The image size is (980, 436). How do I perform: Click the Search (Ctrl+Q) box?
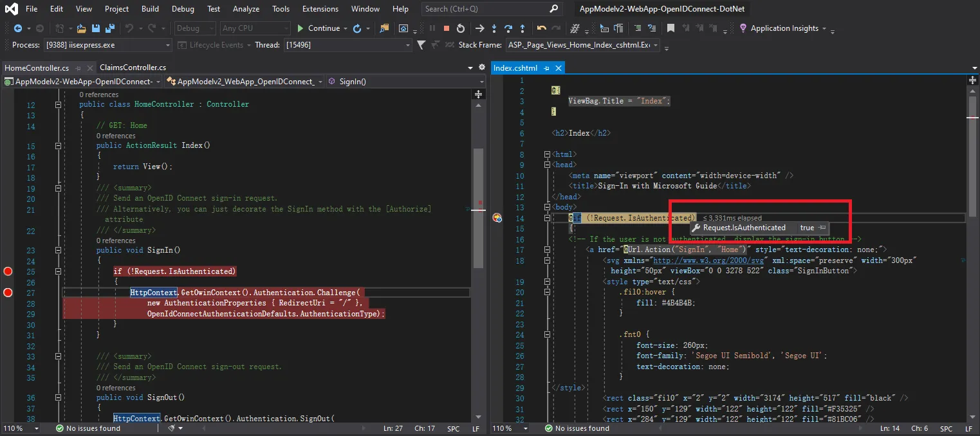tap(484, 9)
